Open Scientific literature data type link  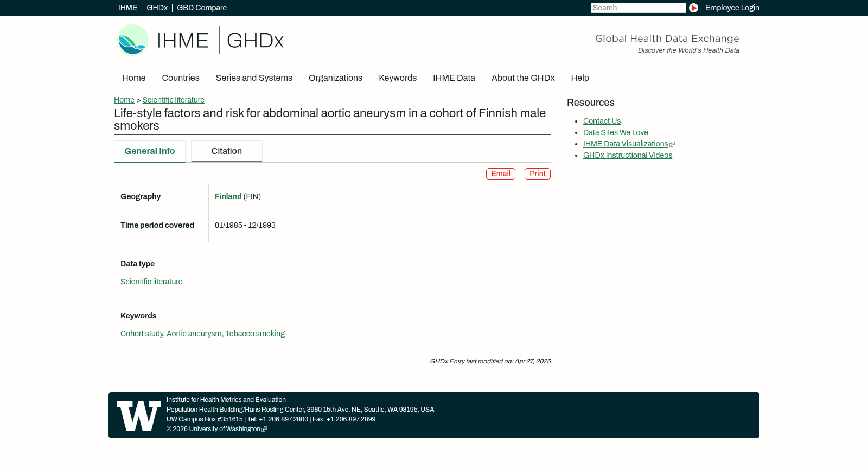point(151,282)
